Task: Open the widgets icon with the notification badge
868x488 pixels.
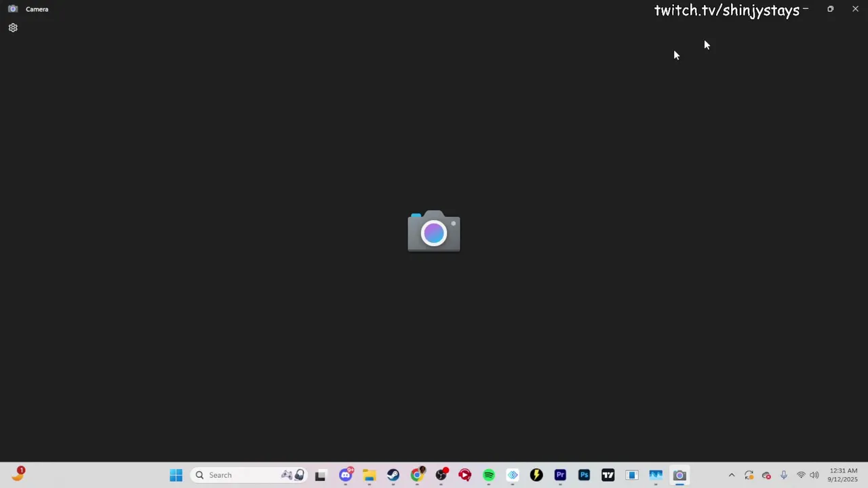Action: tap(18, 474)
